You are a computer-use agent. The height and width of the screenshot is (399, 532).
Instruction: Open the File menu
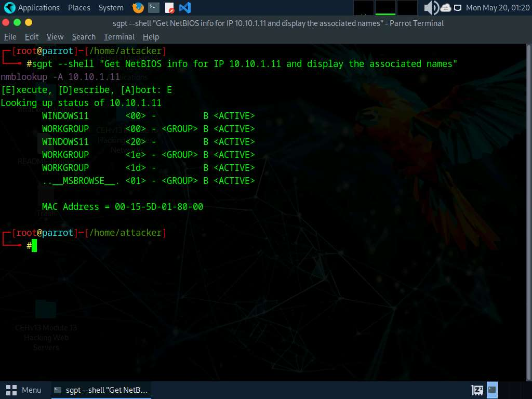click(10, 37)
